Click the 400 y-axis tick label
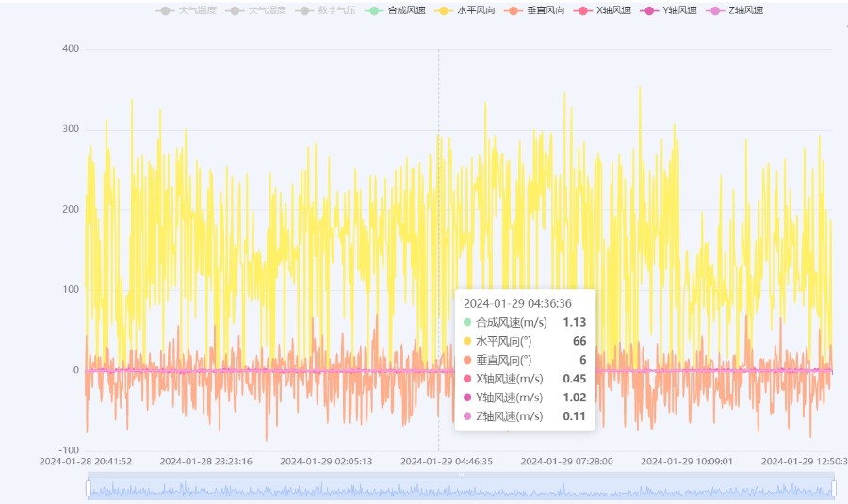The height and width of the screenshot is (504, 848). (x=69, y=49)
